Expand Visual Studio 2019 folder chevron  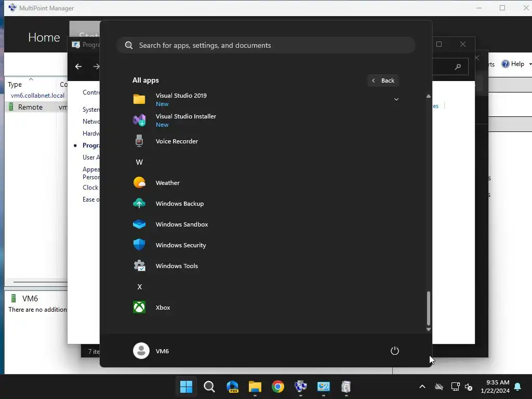point(396,99)
